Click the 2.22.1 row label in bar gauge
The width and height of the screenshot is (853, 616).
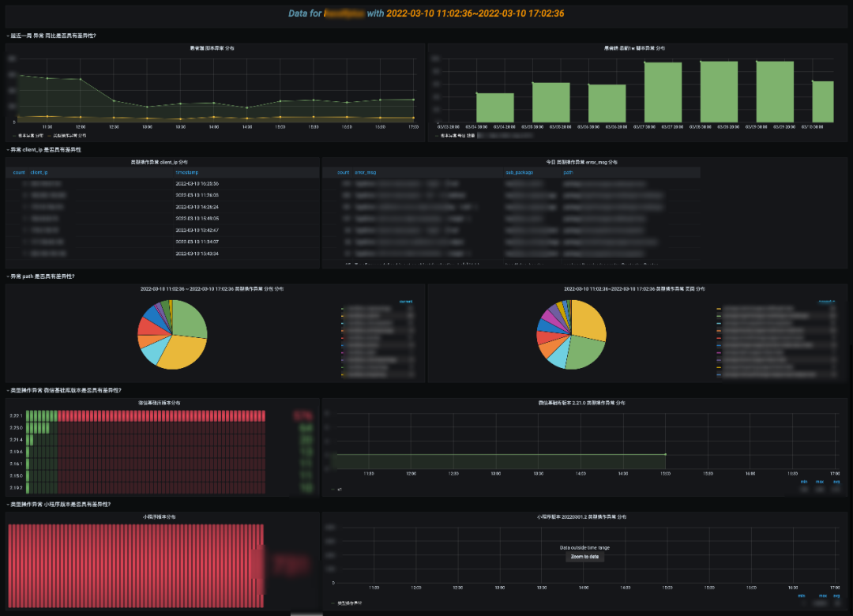point(15,415)
